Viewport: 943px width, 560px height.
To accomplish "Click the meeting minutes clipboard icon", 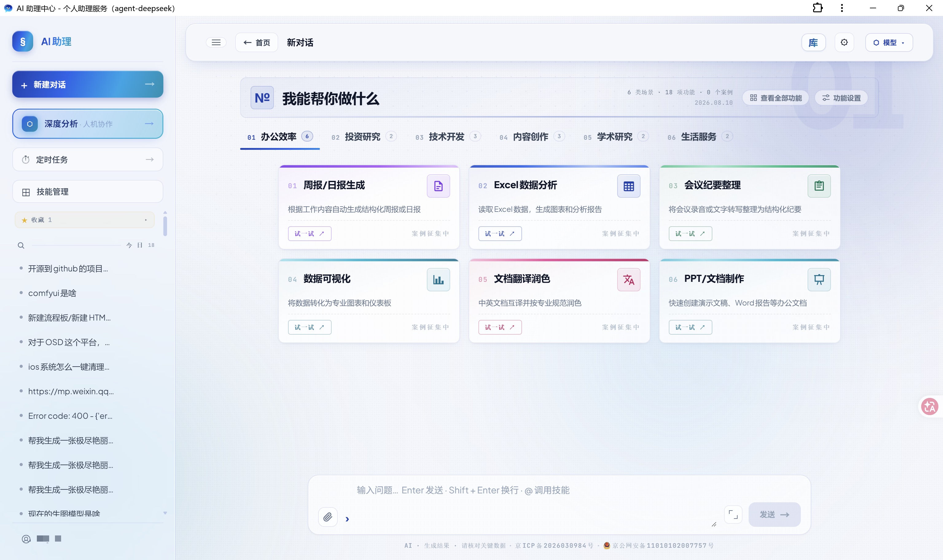I will [819, 186].
